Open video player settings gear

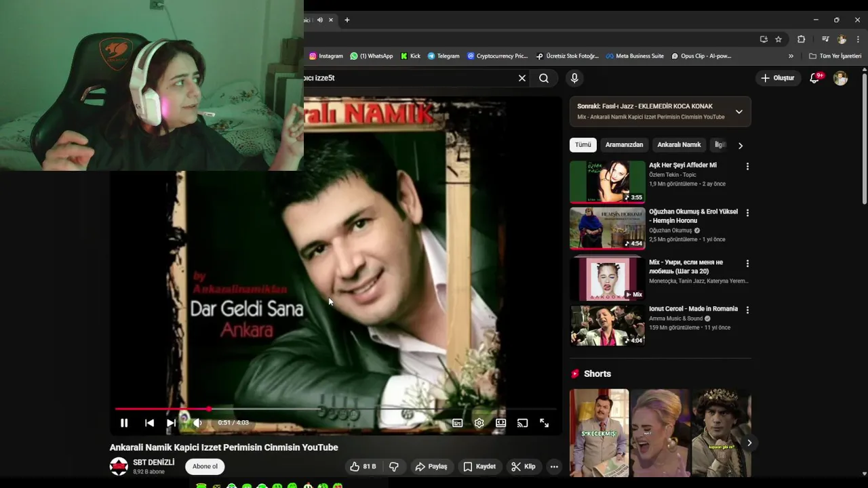click(479, 423)
